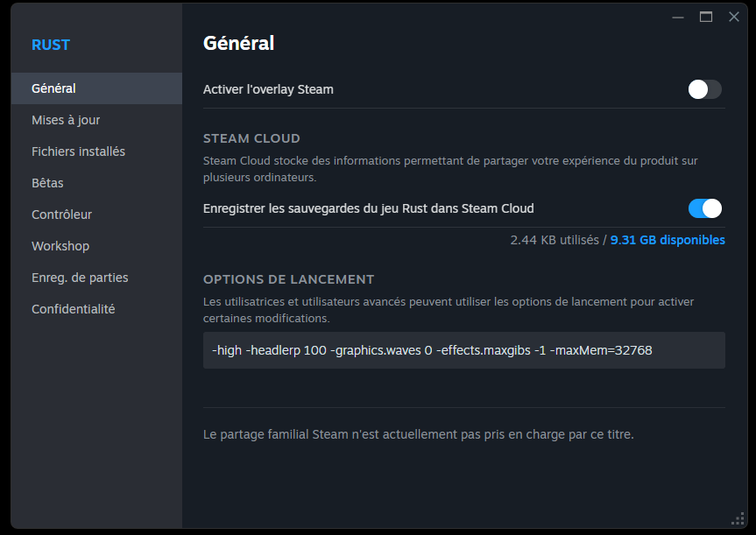
Task: Close the Rust properties window
Action: [734, 17]
